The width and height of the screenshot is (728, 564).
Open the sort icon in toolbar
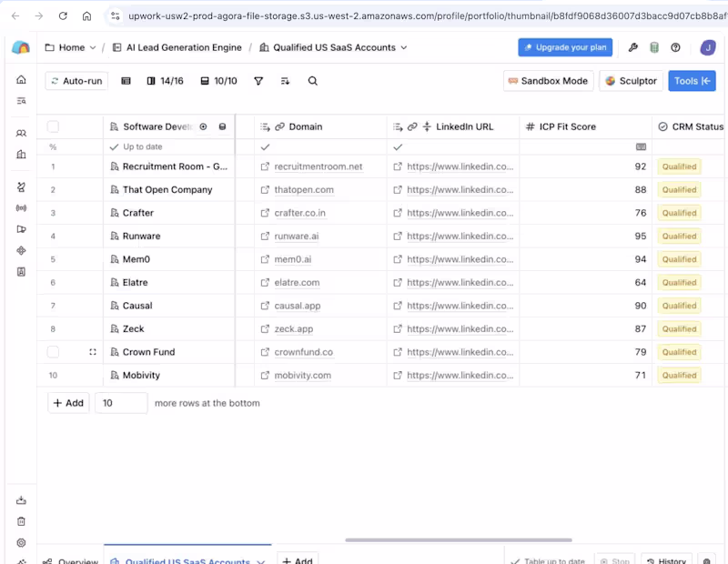[285, 81]
